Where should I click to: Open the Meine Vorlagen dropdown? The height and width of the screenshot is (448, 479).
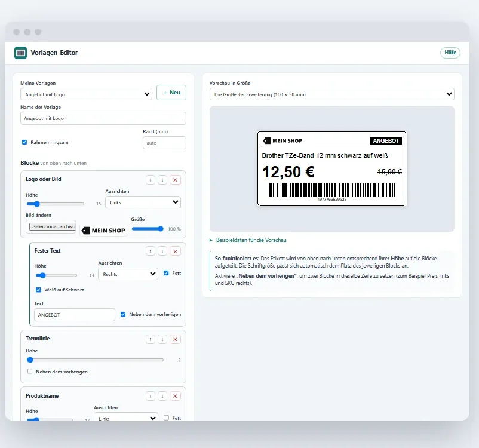(x=86, y=94)
